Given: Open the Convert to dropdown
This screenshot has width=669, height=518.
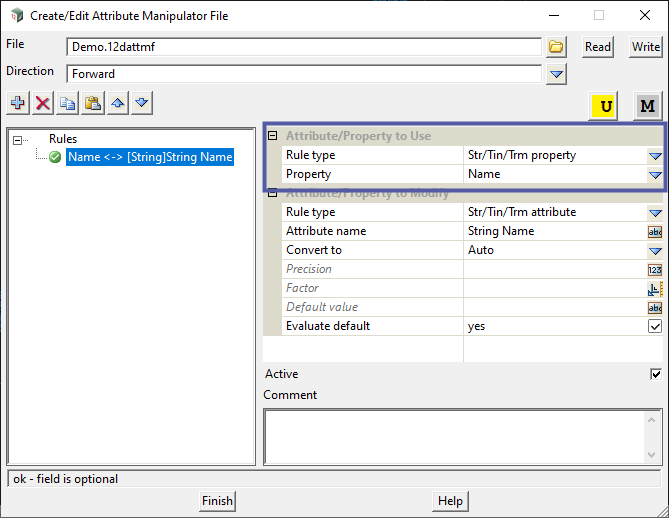Looking at the screenshot, I should tap(655, 250).
